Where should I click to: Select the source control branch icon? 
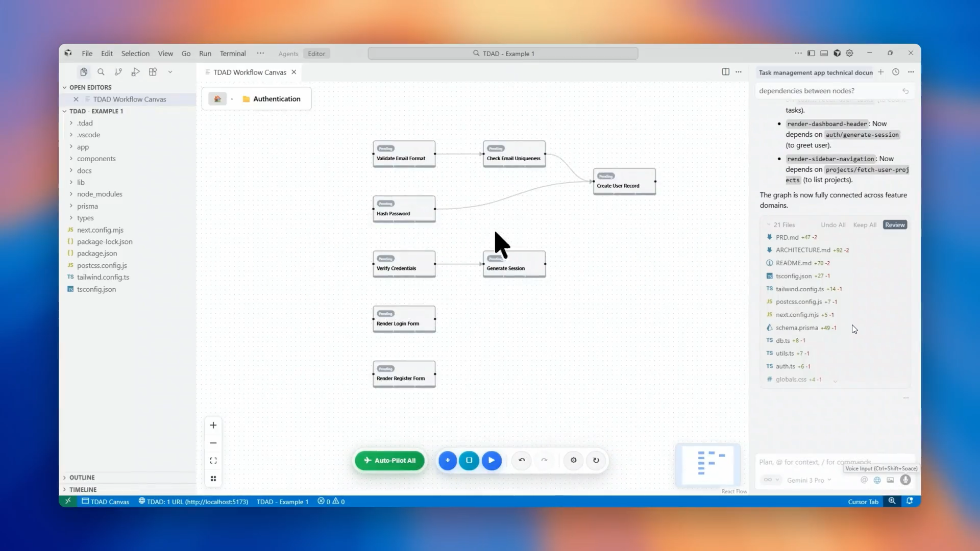click(x=118, y=72)
